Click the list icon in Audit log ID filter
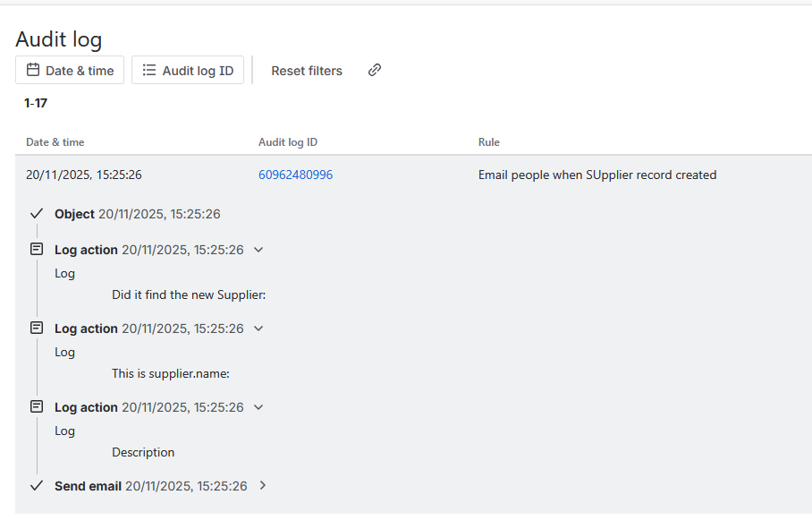812x529 pixels. pyautogui.click(x=148, y=70)
